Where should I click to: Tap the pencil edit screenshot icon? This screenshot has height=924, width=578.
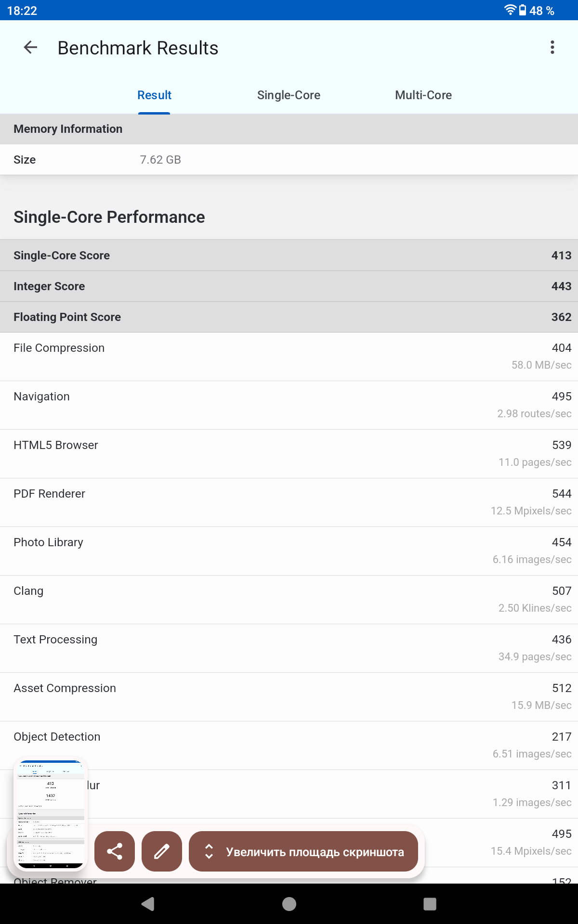162,851
